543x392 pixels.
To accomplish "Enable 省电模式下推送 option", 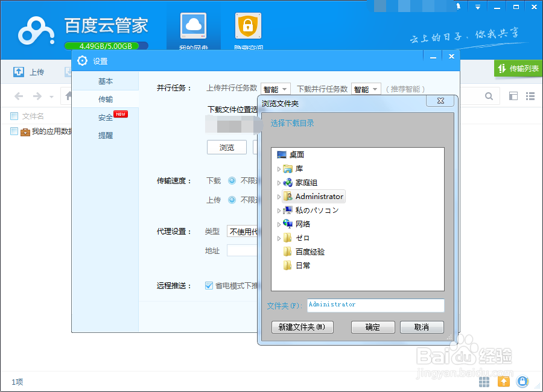I will (208, 286).
